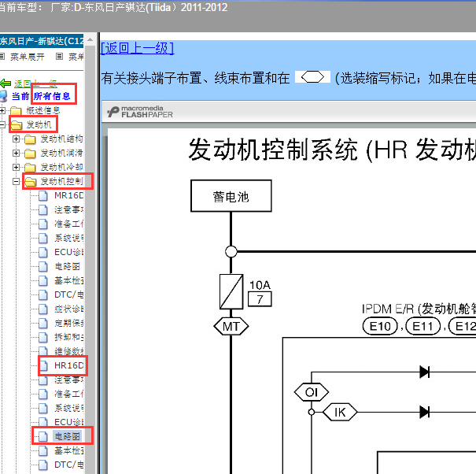Open 准备工 item in the HR16D group
The image size is (476, 474).
(x=69, y=394)
